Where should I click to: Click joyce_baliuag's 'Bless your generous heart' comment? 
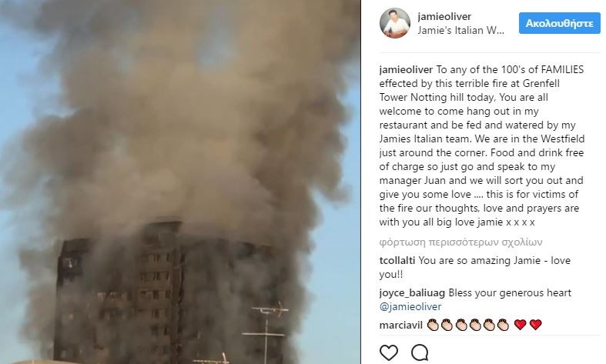pyautogui.click(x=510, y=293)
